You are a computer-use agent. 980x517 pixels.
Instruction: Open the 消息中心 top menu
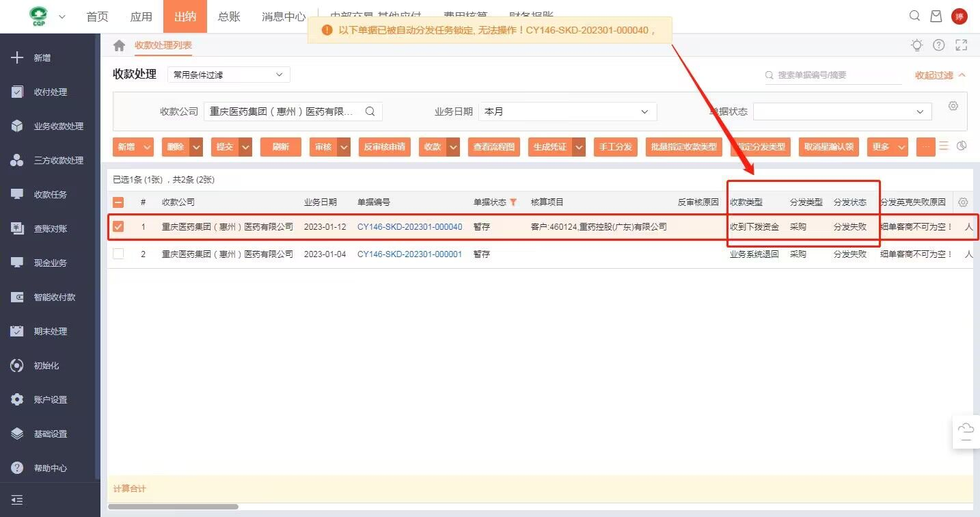(x=284, y=16)
